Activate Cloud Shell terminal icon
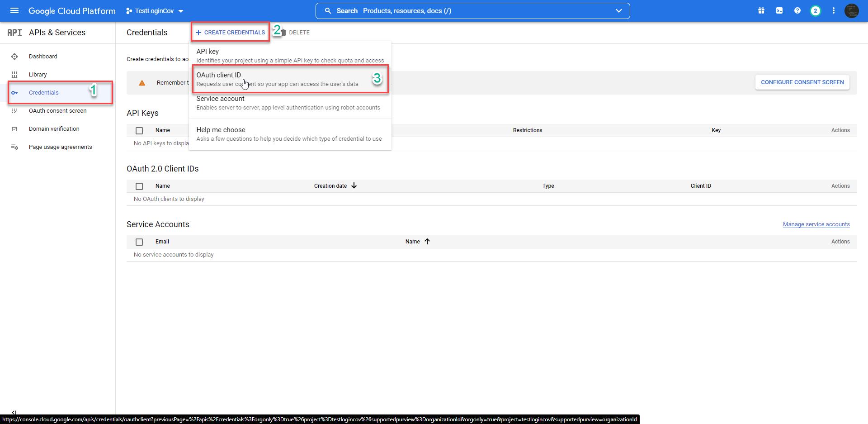 pos(779,11)
